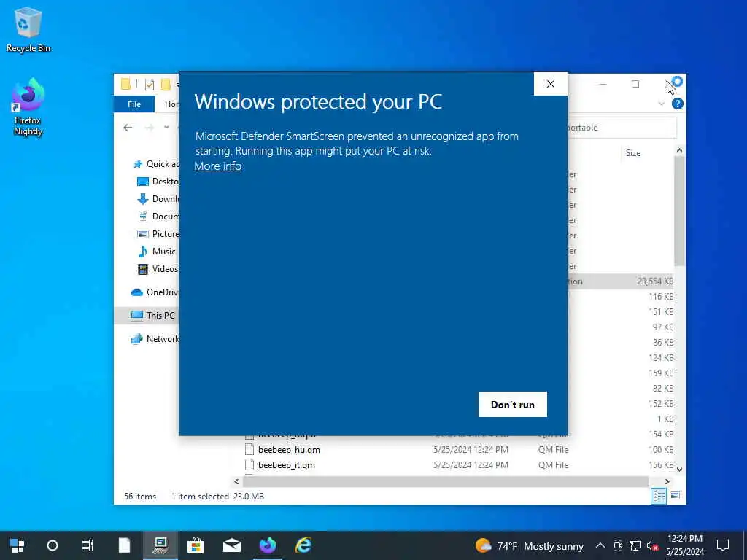Click the network icon in system tray

pyautogui.click(x=635, y=545)
